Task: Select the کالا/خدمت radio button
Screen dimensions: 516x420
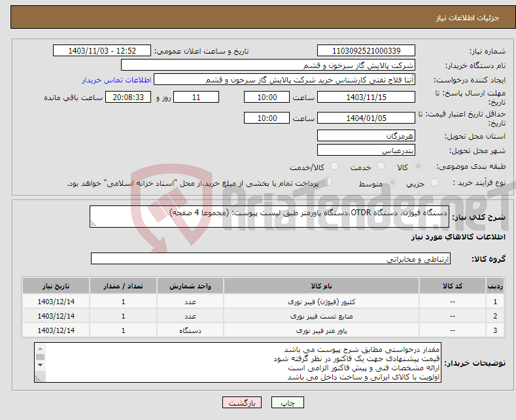Action: point(334,166)
